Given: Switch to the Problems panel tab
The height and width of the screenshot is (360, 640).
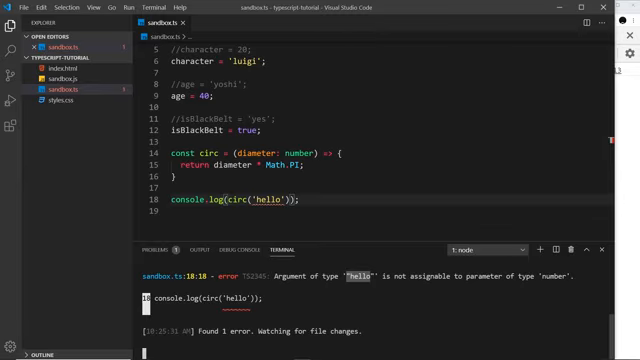Looking at the screenshot, I should [x=155, y=250].
